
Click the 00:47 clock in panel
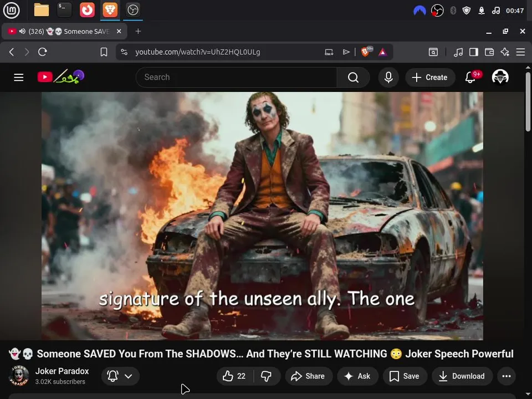click(515, 11)
